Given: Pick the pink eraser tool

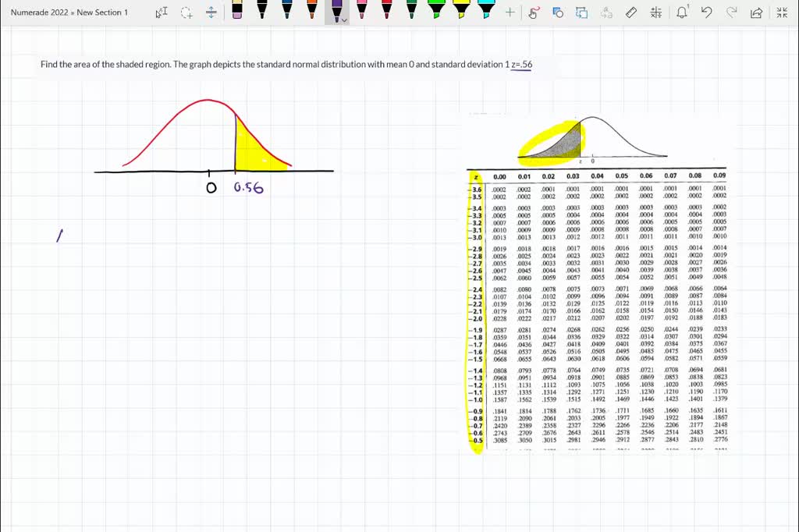Looking at the screenshot, I should coord(237,12).
